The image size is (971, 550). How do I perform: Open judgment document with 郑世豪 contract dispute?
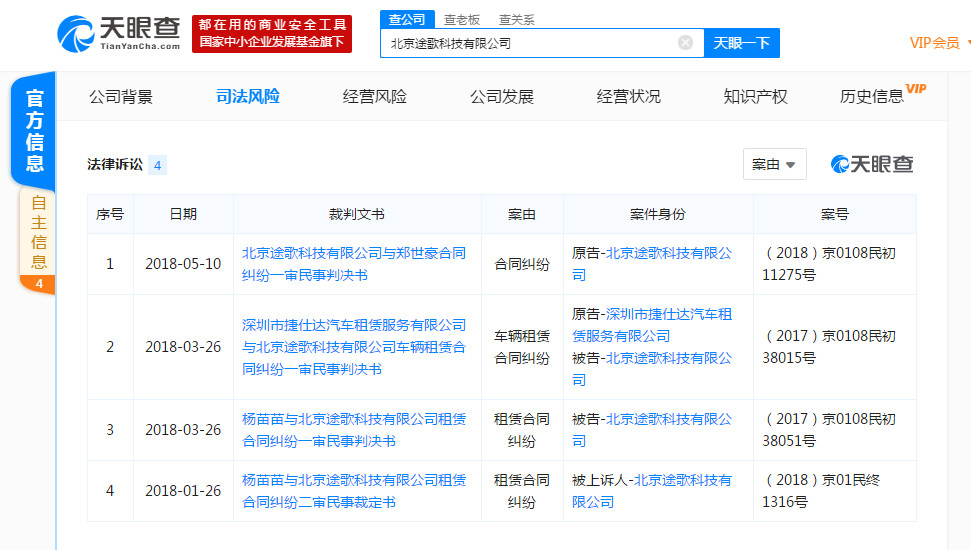tap(354, 264)
